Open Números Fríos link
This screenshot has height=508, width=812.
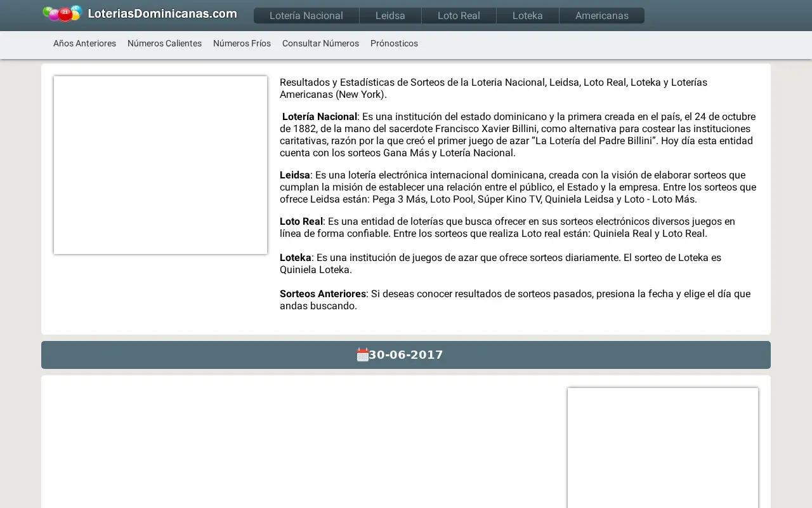coord(242,43)
